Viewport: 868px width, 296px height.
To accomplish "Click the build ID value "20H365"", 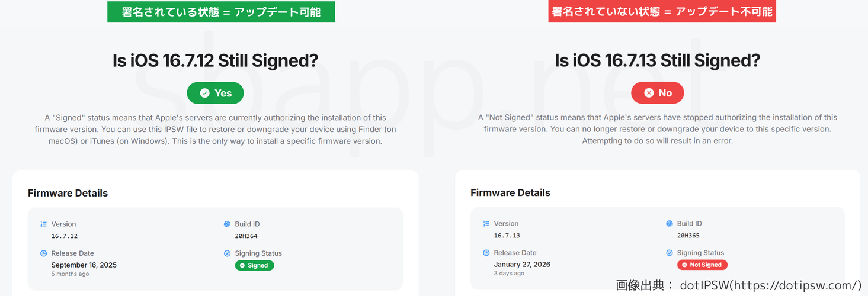I will click(x=688, y=235).
